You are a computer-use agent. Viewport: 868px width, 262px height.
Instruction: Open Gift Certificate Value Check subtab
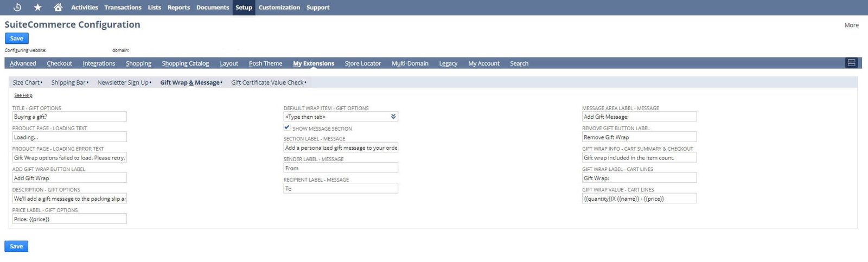point(269,82)
